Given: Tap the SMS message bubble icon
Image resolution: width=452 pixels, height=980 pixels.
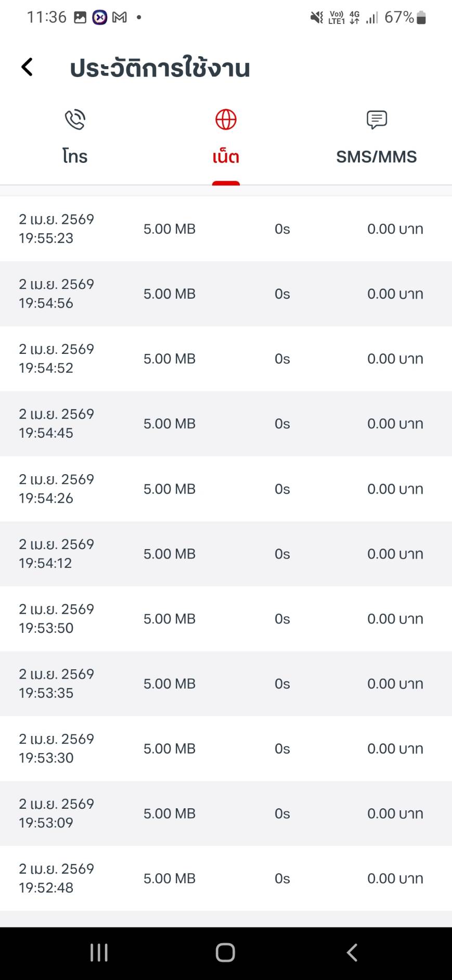Looking at the screenshot, I should pos(377,120).
